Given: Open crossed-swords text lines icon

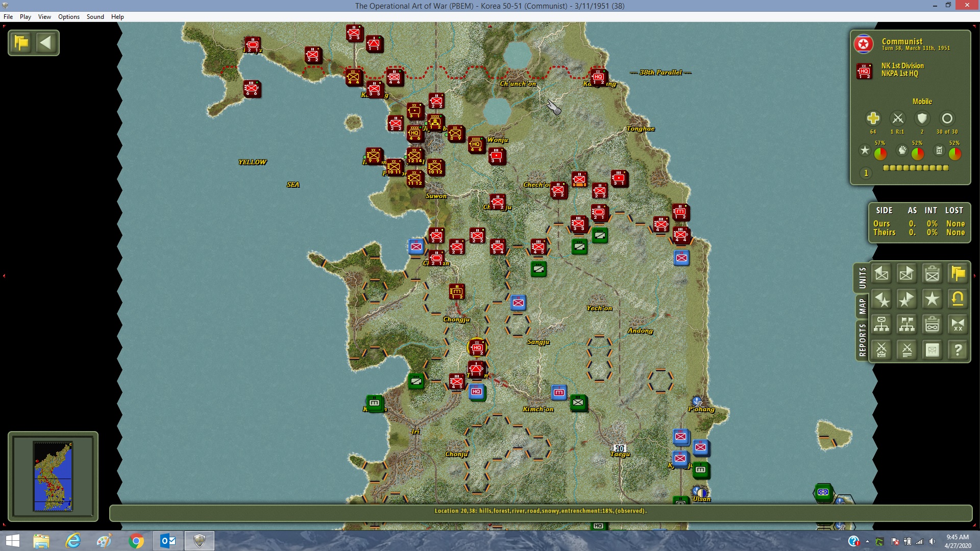Looking at the screenshot, I should tap(907, 350).
